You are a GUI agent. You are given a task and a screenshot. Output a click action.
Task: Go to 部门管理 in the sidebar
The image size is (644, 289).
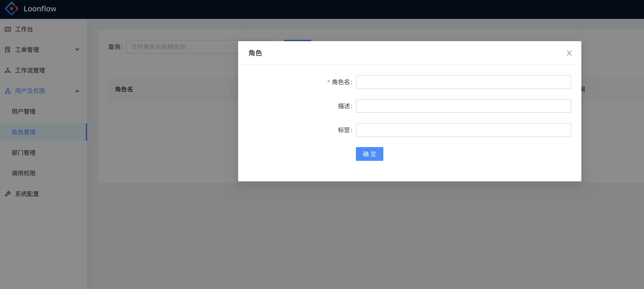[44, 153]
